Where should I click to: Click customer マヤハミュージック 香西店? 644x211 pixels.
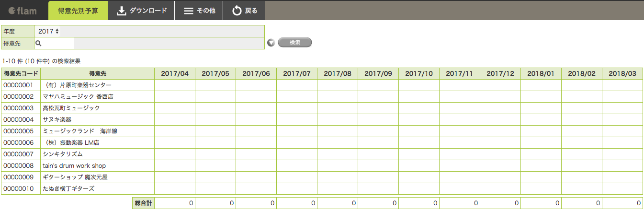tap(78, 97)
